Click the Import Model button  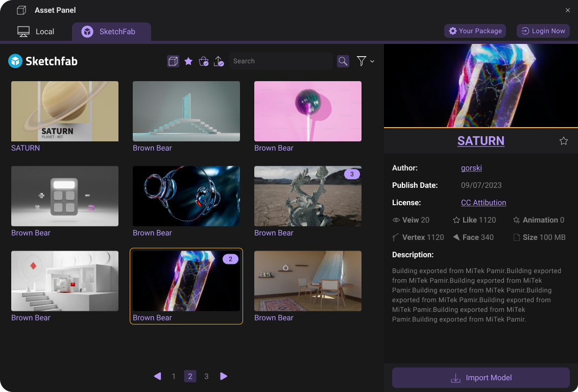point(480,378)
